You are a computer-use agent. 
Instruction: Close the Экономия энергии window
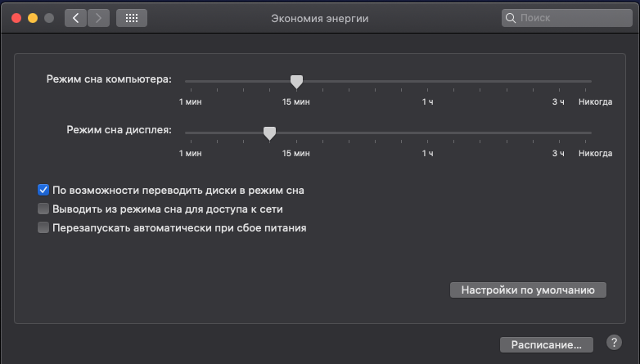pyautogui.click(x=16, y=17)
